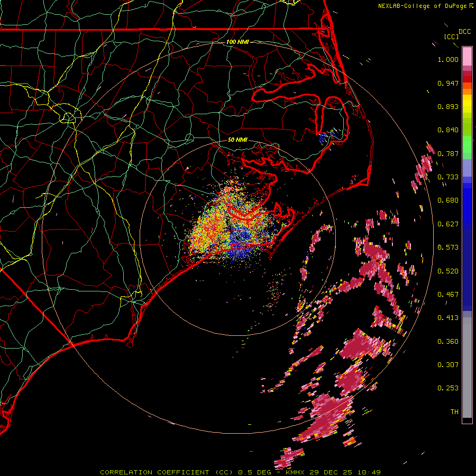Select the 0.360 legend value
476x476 pixels.
pyautogui.click(x=448, y=342)
